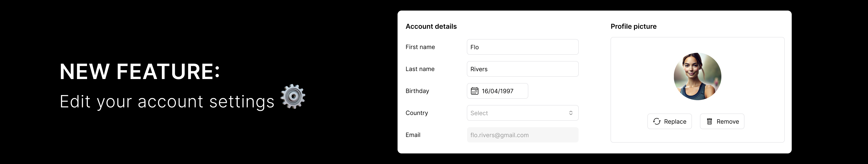Expand the Country dropdown chevron
The height and width of the screenshot is (164, 868).
coord(570,113)
